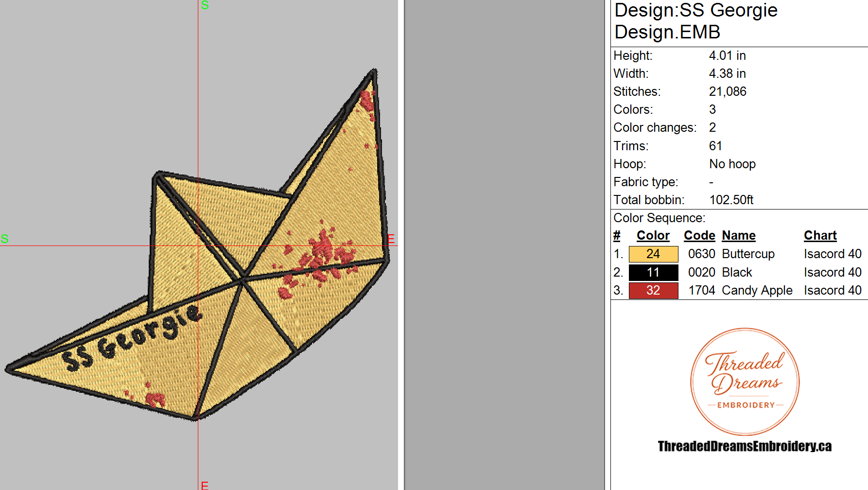
Task: Click the green 'S' start marker left of the design
Action: 5,239
